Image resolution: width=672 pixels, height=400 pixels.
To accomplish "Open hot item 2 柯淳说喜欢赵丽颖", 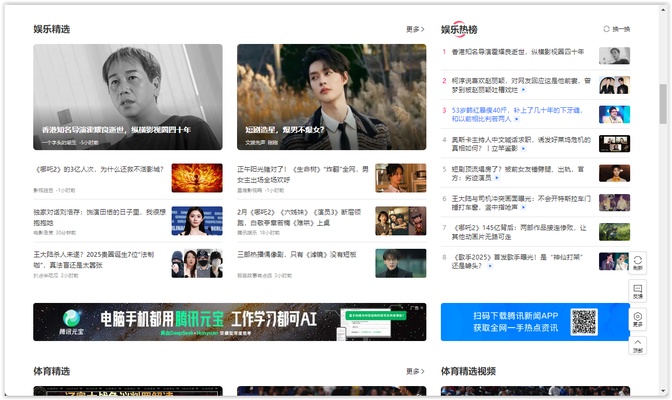I will tap(521, 85).
